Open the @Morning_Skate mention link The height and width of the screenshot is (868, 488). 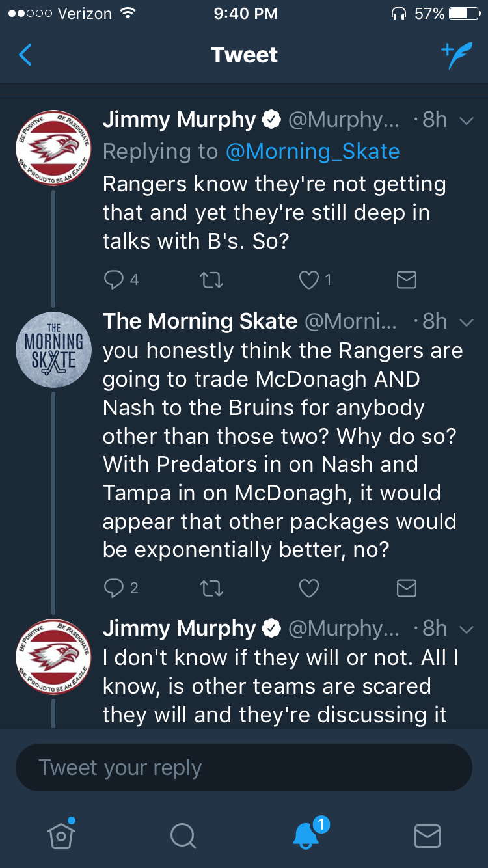click(x=312, y=152)
